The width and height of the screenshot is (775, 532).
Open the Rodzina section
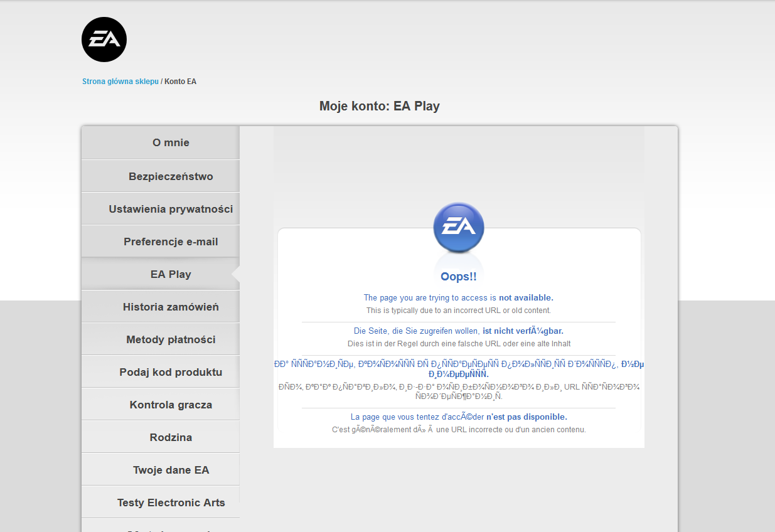click(x=171, y=437)
